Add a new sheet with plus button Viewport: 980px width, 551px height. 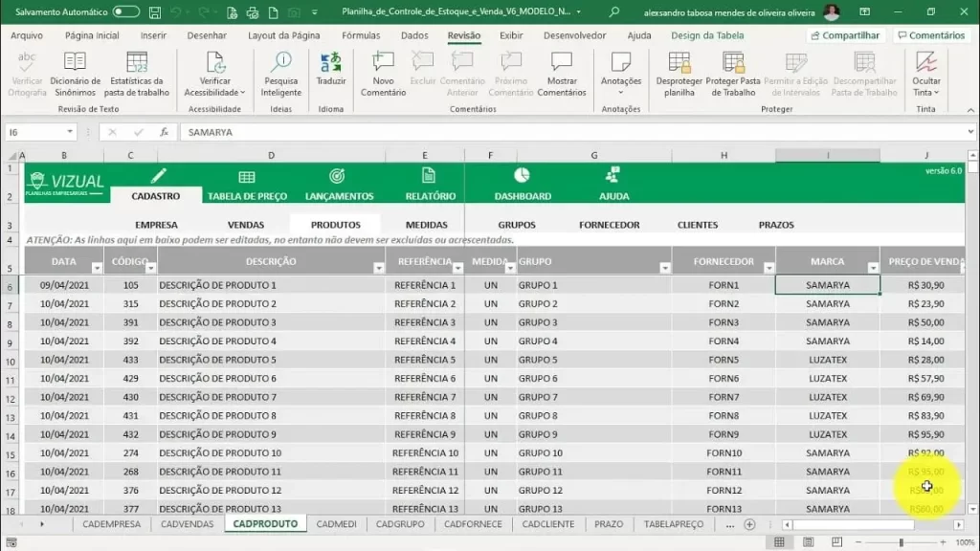(749, 525)
